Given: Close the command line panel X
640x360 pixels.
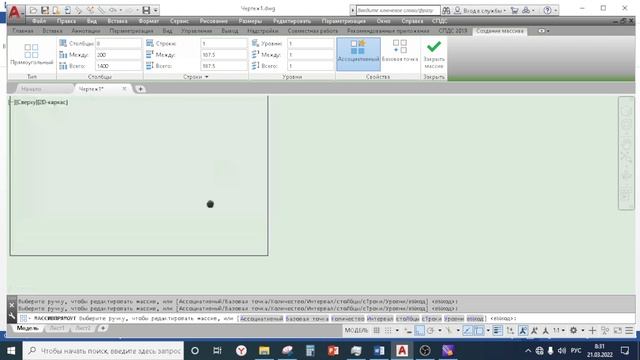Looking at the screenshot, I should [x=12, y=305].
